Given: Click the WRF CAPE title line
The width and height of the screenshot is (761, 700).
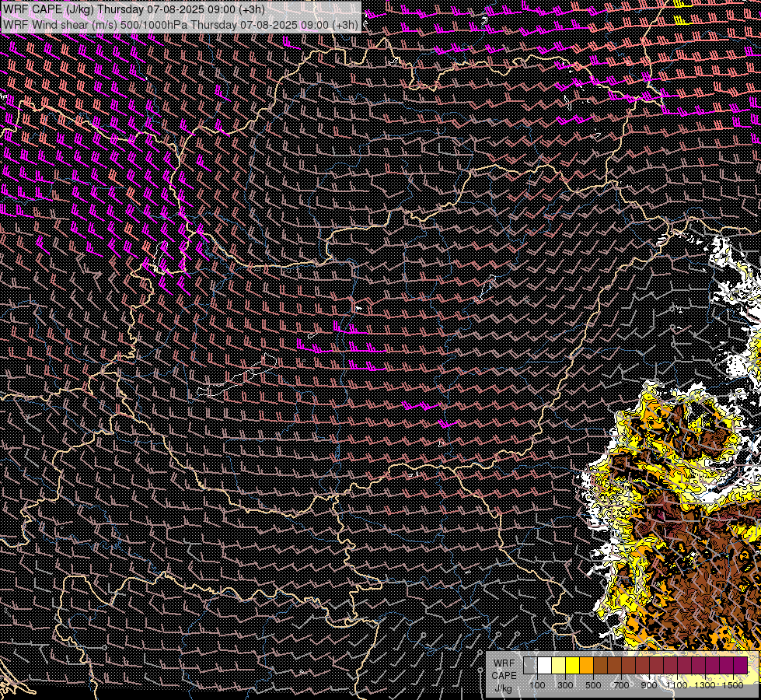Looking at the screenshot, I should pyautogui.click(x=134, y=9).
